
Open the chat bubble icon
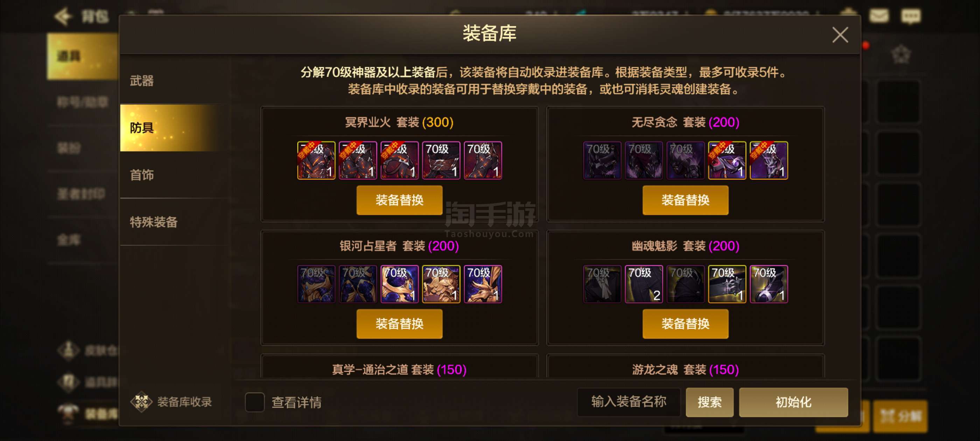tap(911, 16)
